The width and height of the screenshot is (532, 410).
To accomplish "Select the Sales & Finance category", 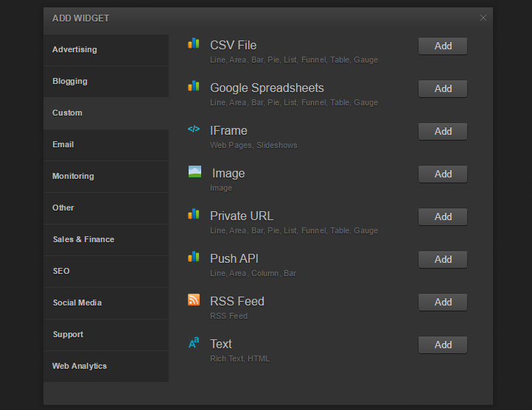I will click(106, 240).
